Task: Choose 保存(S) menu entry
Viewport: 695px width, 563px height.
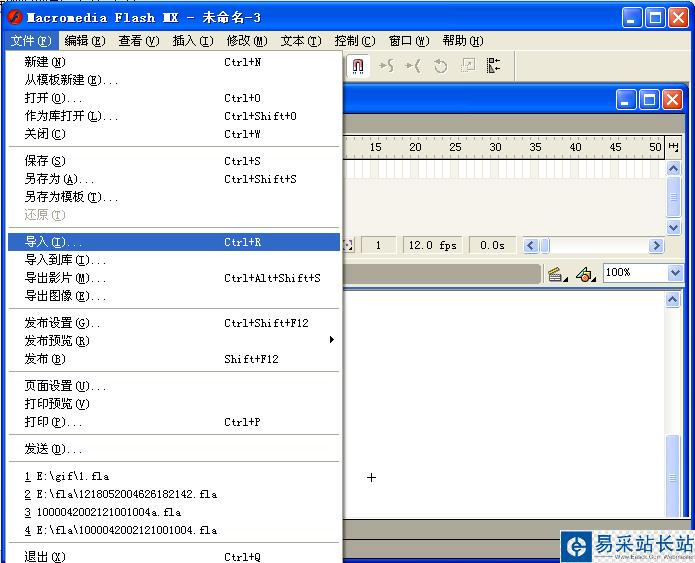Action: click(x=174, y=161)
